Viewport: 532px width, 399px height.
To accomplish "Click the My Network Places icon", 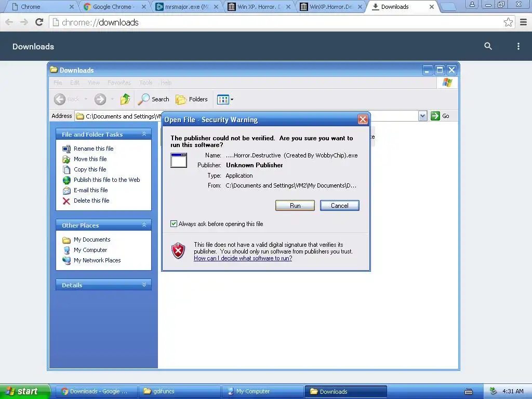I will (66, 261).
